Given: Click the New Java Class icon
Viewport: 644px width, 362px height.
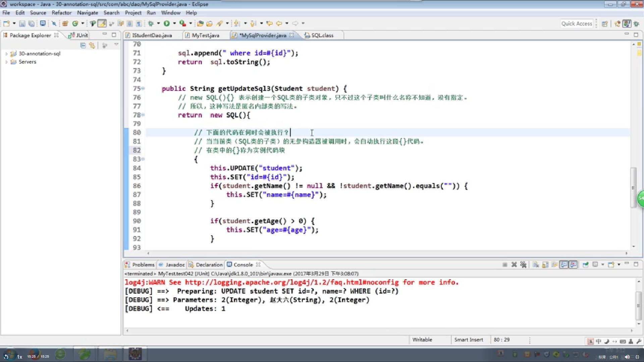Looking at the screenshot, I should coord(75,23).
